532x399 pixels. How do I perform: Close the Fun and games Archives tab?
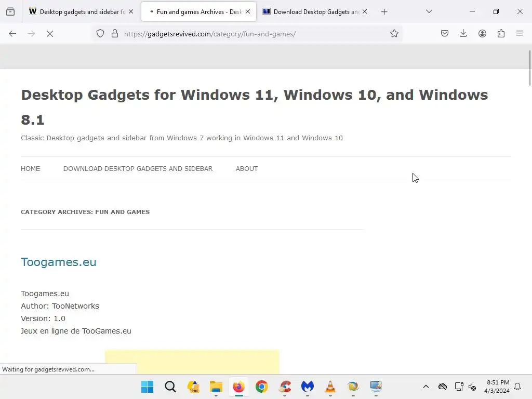point(248,11)
